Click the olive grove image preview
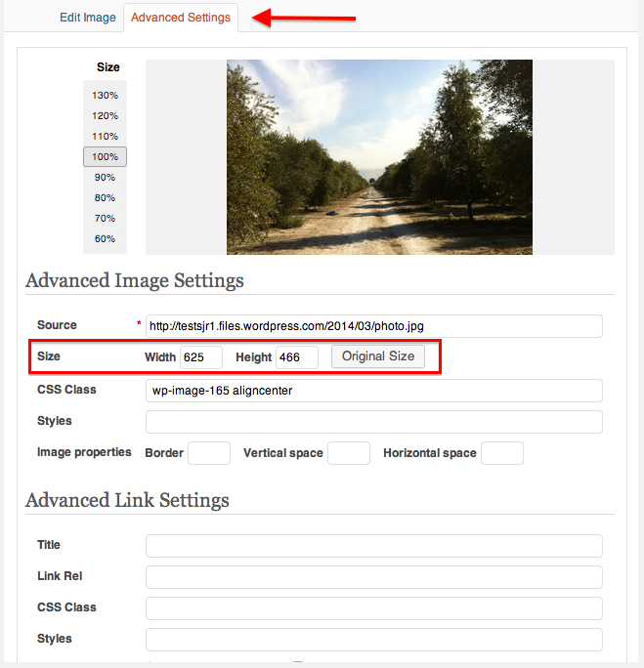The width and height of the screenshot is (644, 668). pos(379,157)
